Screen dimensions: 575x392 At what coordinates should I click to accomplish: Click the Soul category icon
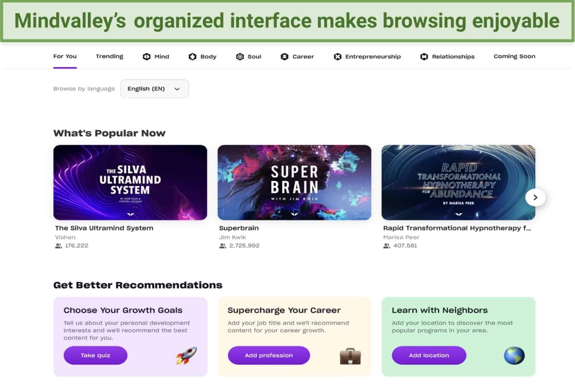pyautogui.click(x=239, y=57)
